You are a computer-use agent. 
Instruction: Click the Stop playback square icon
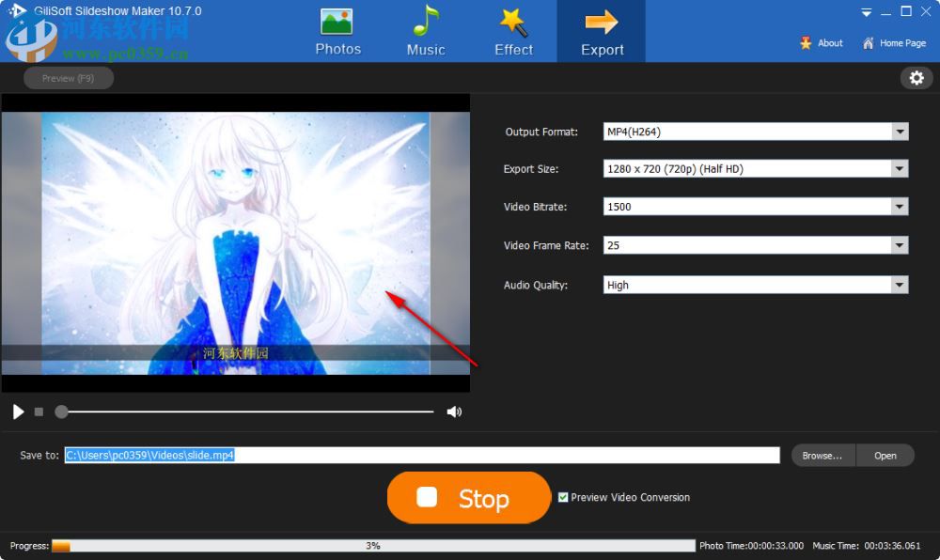click(38, 412)
